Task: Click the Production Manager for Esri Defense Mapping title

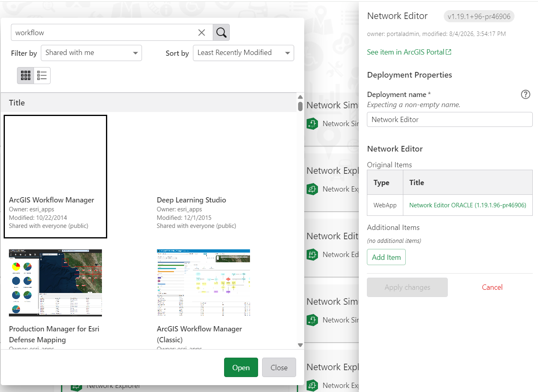Action: (x=54, y=334)
